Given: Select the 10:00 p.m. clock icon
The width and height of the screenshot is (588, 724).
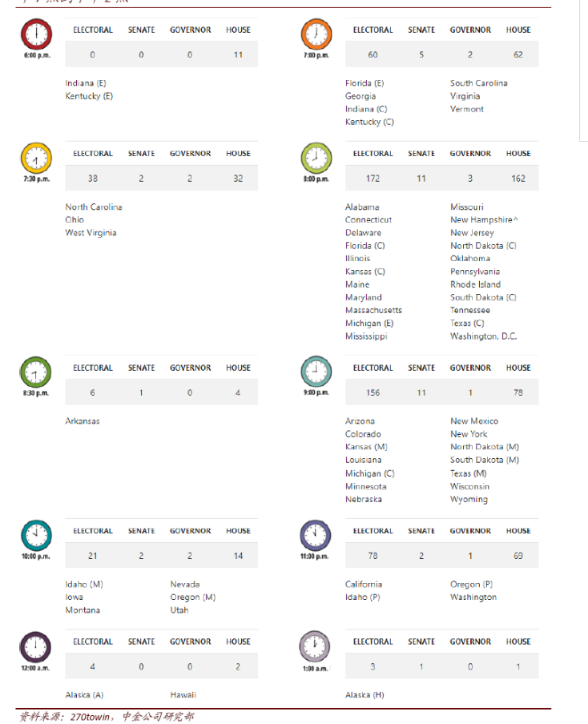Looking at the screenshot, I should tap(35, 534).
